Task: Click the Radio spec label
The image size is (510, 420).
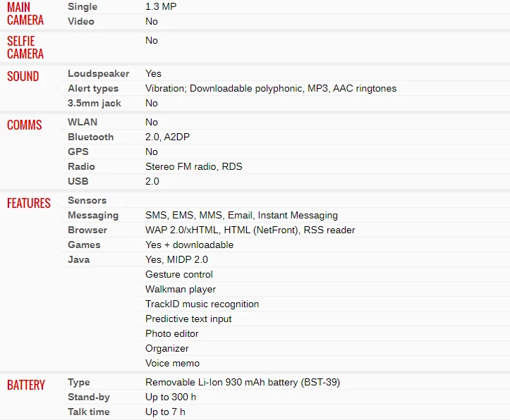Action: (81, 166)
